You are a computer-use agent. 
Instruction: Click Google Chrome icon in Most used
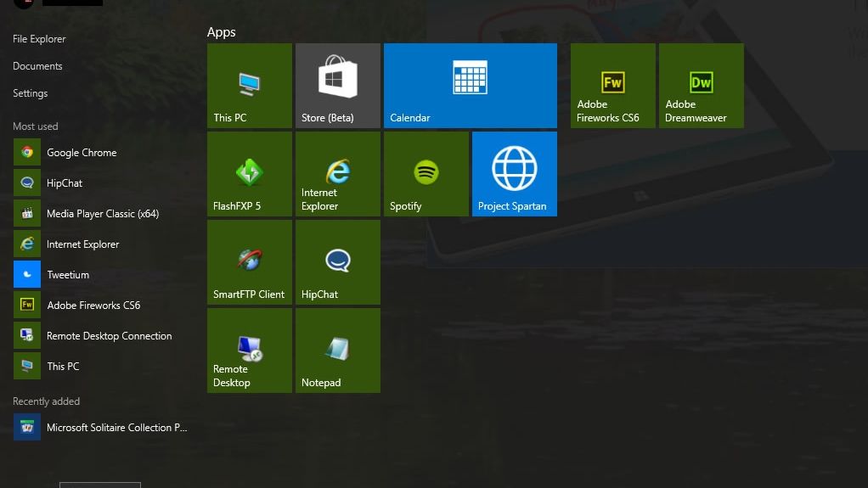point(27,152)
